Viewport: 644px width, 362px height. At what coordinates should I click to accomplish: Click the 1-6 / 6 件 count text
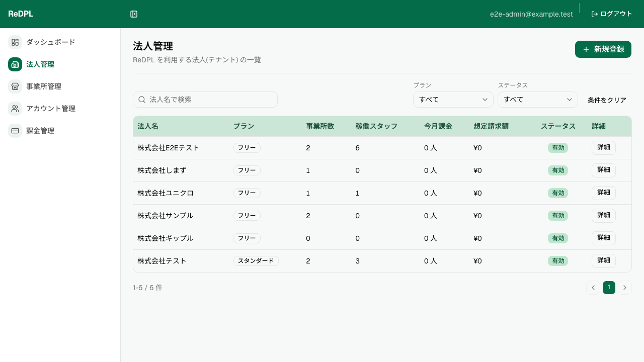point(147,288)
